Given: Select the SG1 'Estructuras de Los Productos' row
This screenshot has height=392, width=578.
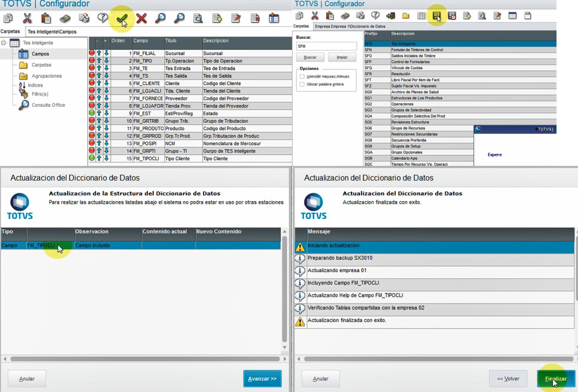Looking at the screenshot, I should (x=460, y=98).
